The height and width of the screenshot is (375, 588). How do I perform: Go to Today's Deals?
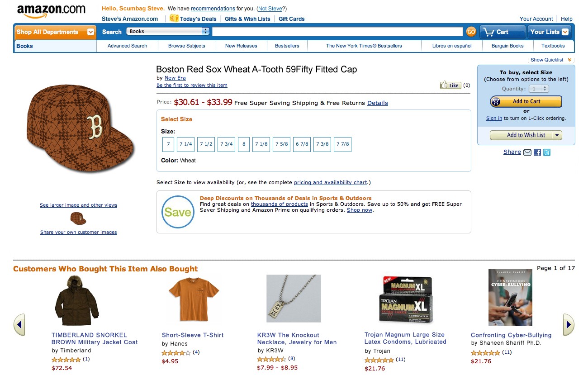[194, 19]
